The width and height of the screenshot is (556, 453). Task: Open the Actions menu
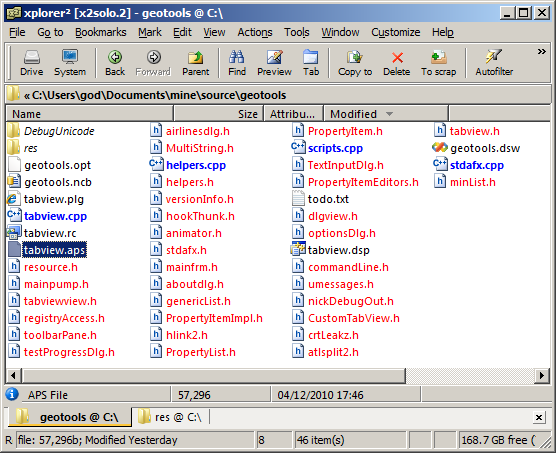click(x=255, y=32)
